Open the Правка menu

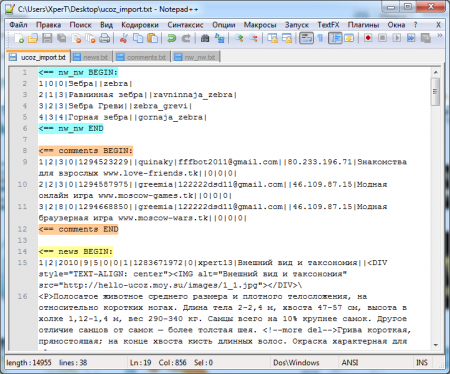click(49, 25)
